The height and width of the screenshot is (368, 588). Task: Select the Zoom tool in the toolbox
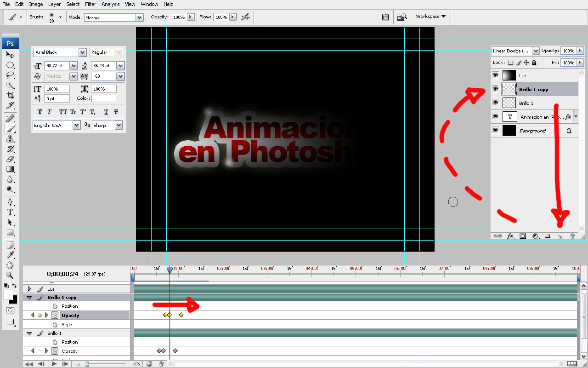pyautogui.click(x=10, y=275)
